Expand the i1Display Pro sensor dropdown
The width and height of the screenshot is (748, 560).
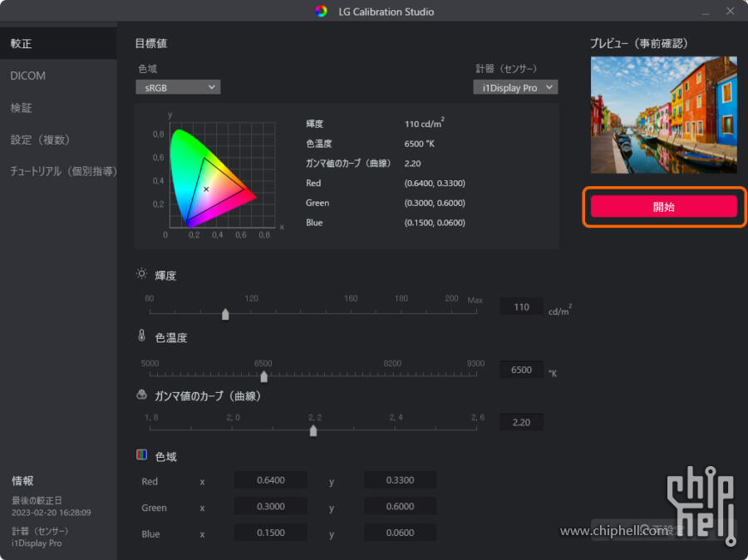pyautogui.click(x=515, y=87)
